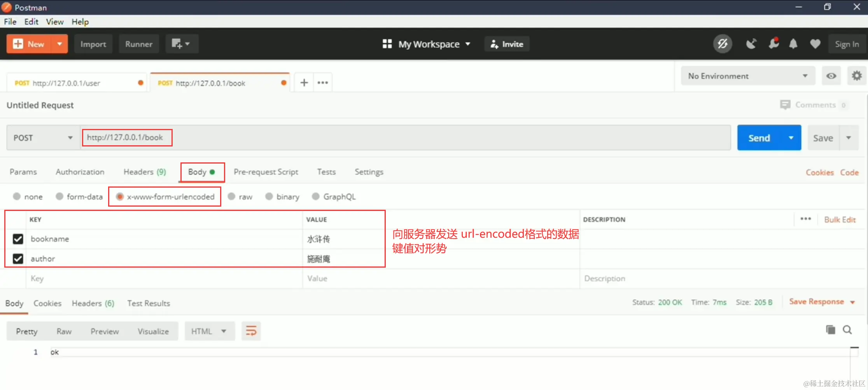Add a new request tab with plus icon

[304, 82]
